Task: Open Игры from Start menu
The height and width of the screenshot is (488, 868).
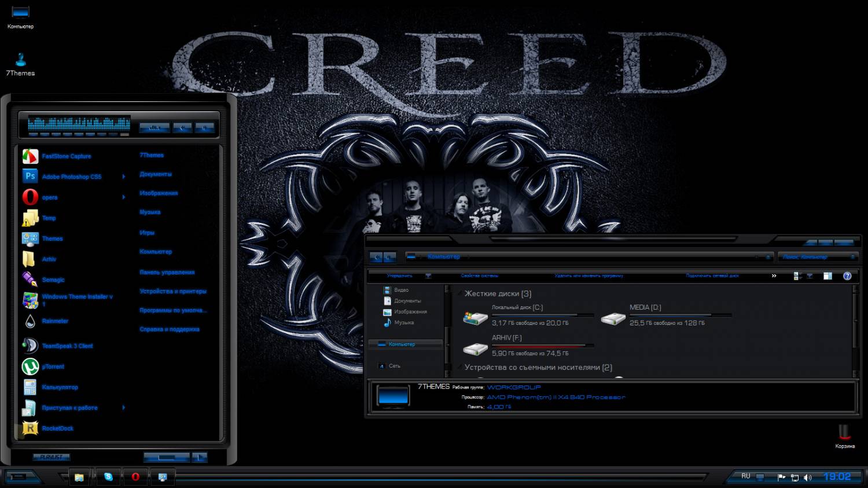Action: (147, 233)
